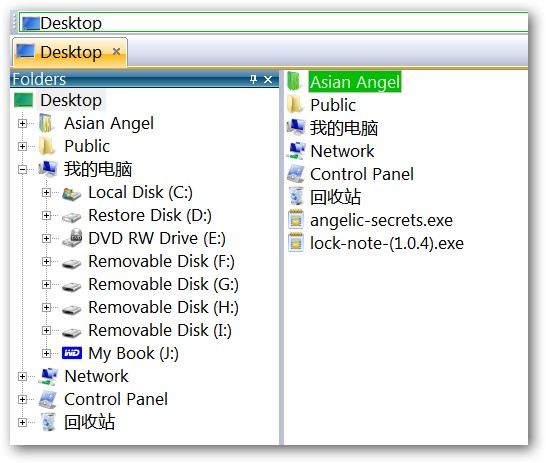This screenshot has height=463, width=546.
Task: Select Removable Disk (F:) label in tree
Action: pos(161,261)
